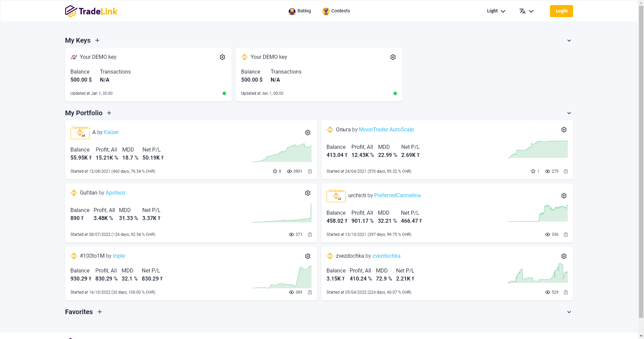644x339 pixels.
Task: Open MoonTrader AutoScalp profile link
Action: point(386,130)
